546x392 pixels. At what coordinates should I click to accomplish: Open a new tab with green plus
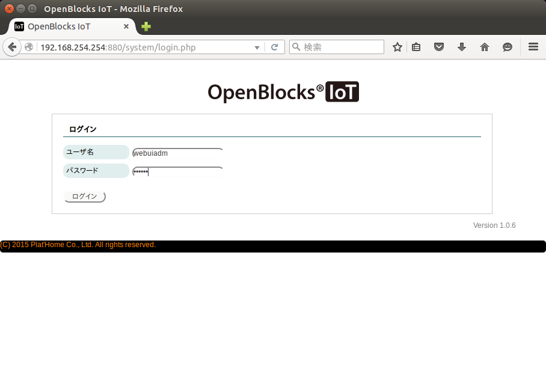click(146, 26)
